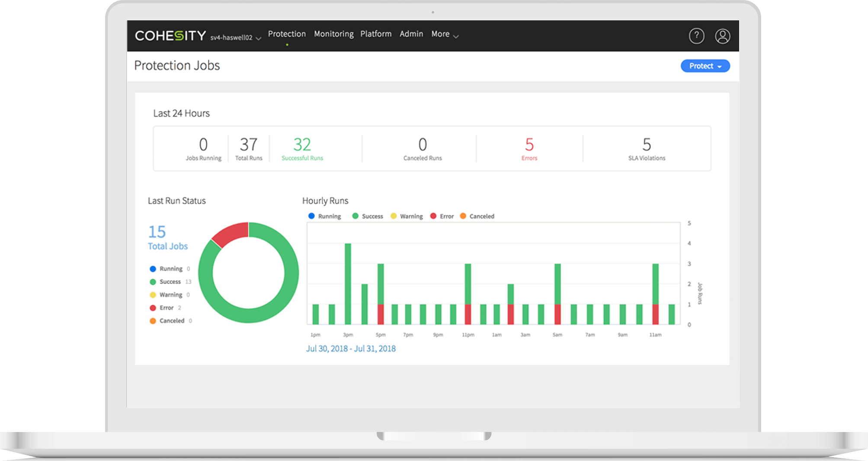868x461 pixels.
Task: Toggle Running in the Hourly Runs legend
Action: pos(324,216)
